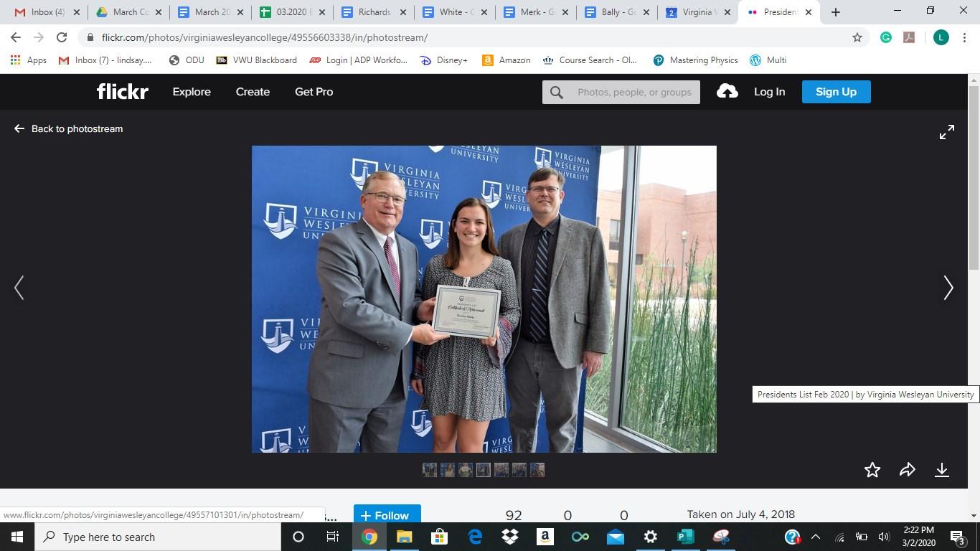Open the VWU Blackboard bookmark
The image size is (980, 551).
256,60
